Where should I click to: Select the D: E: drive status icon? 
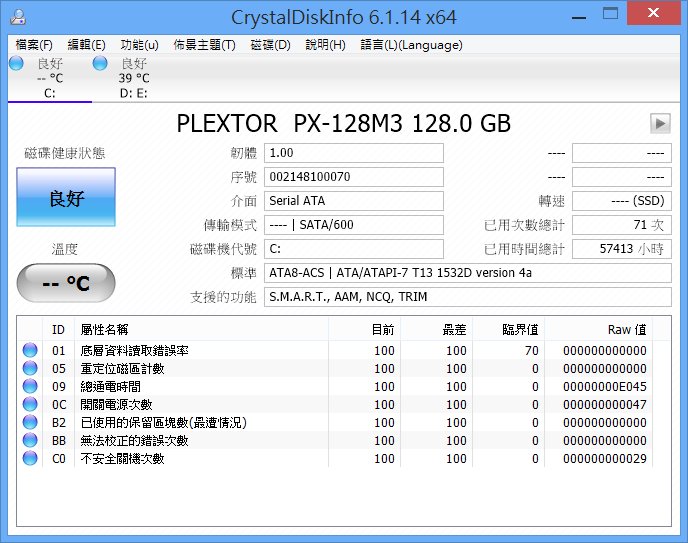(x=100, y=63)
